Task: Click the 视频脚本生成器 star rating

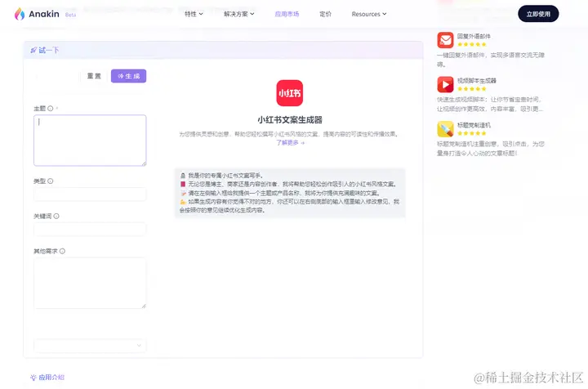Action: coord(472,89)
